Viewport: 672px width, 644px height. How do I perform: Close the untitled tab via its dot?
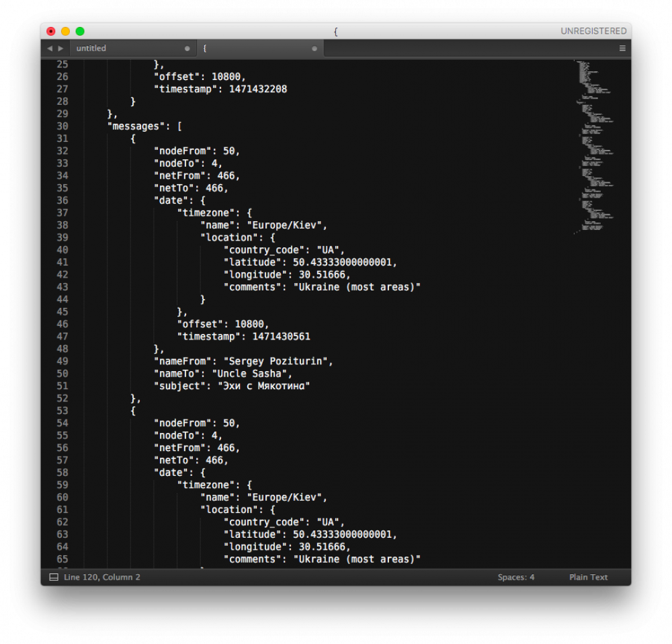[x=187, y=49]
